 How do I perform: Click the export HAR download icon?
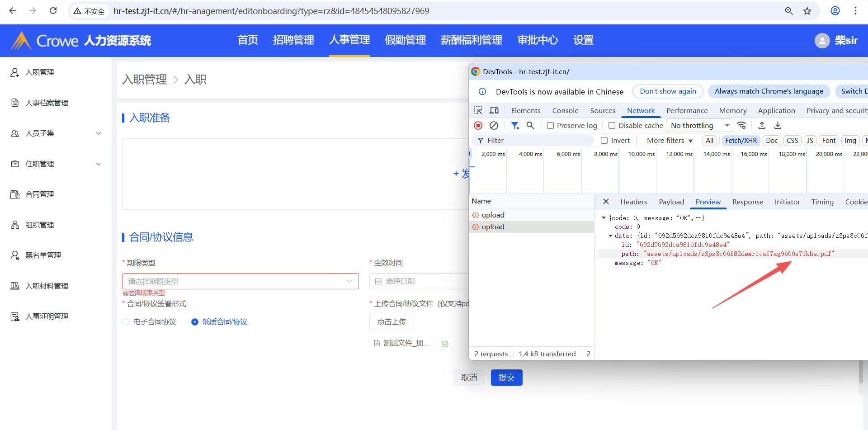tap(778, 126)
